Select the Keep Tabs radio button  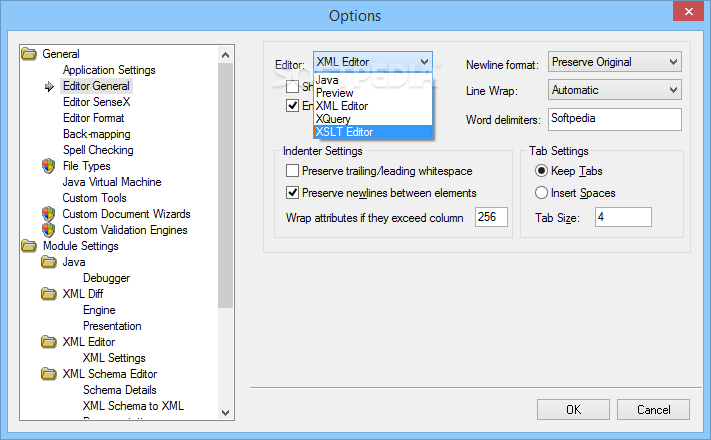[542, 172]
